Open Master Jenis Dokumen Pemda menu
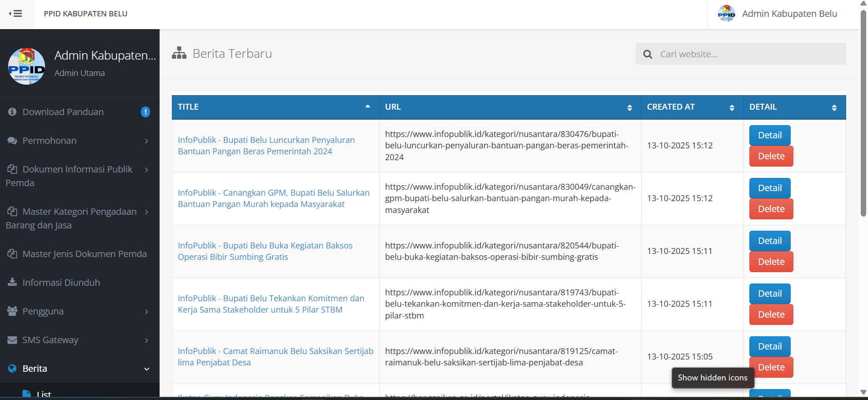 (85, 254)
